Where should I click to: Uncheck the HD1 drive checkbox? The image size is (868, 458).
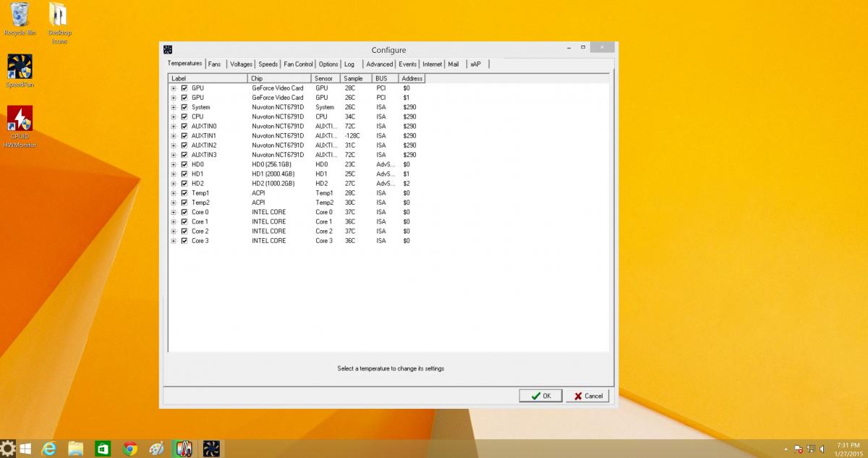[184, 174]
